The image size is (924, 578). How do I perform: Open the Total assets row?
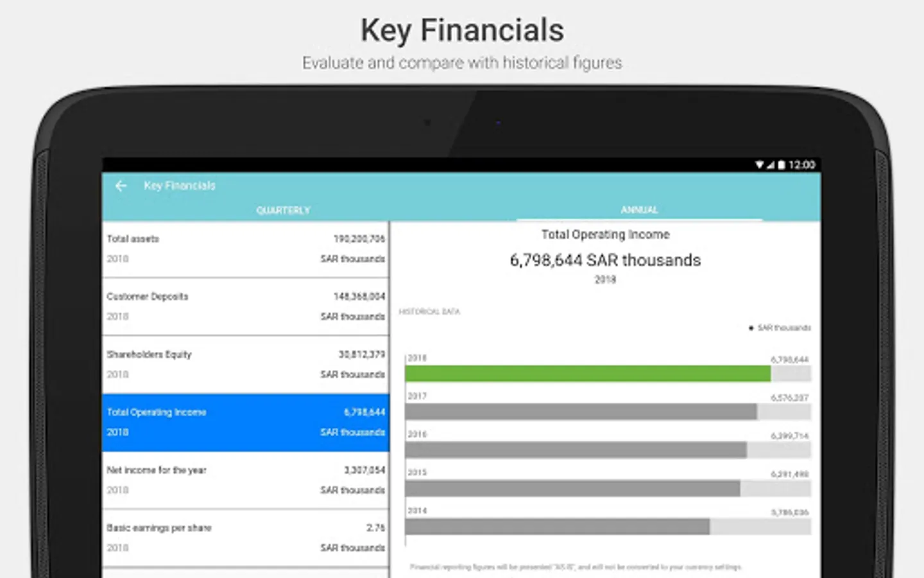(x=246, y=249)
